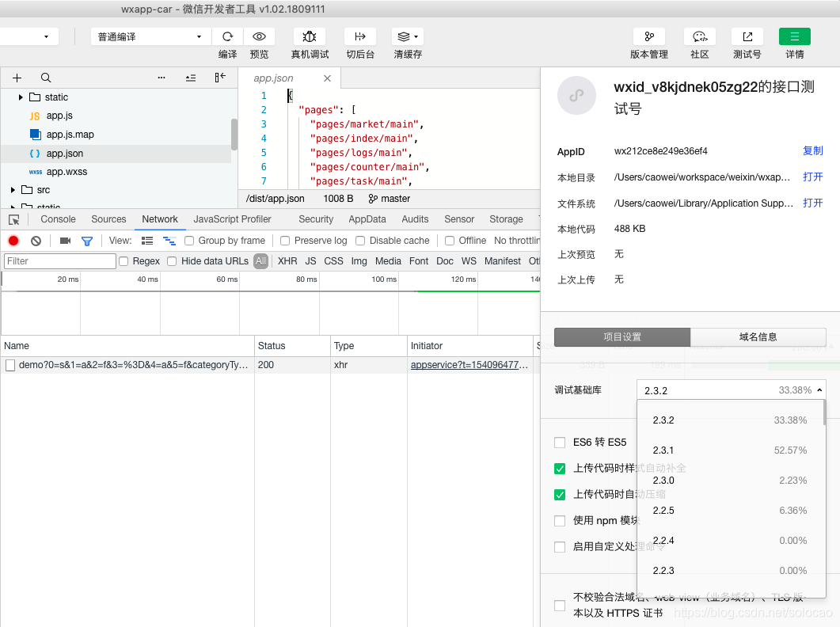Expand the src folder
840x627 pixels.
(x=13, y=190)
